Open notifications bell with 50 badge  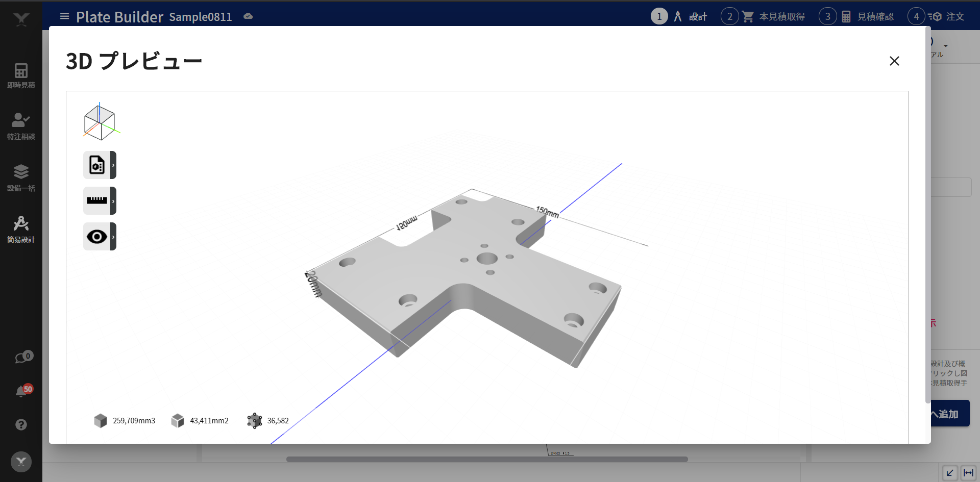pos(21,391)
